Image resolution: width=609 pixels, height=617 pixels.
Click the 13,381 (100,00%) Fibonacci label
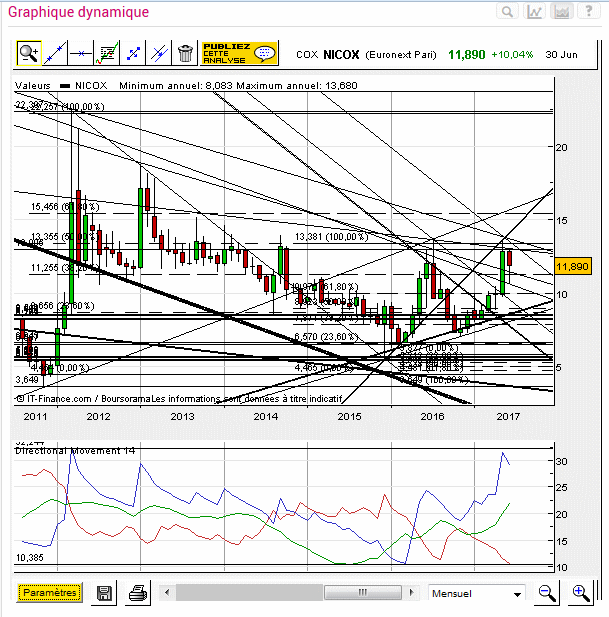click(331, 236)
